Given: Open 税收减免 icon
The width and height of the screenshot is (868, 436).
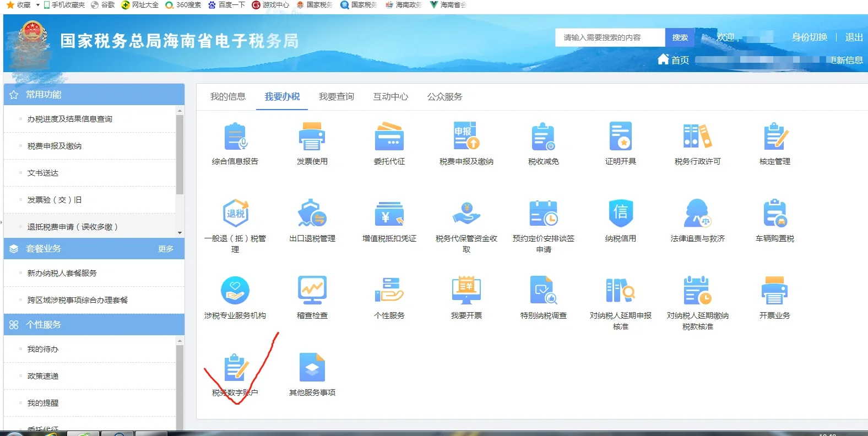Looking at the screenshot, I should pyautogui.click(x=543, y=137).
